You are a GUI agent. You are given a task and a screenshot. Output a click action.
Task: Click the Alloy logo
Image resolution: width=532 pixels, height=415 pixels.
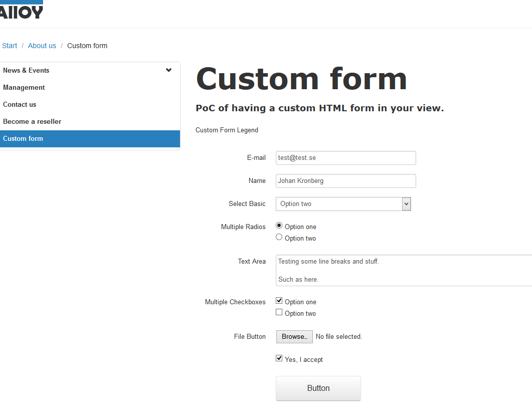tap(22, 10)
